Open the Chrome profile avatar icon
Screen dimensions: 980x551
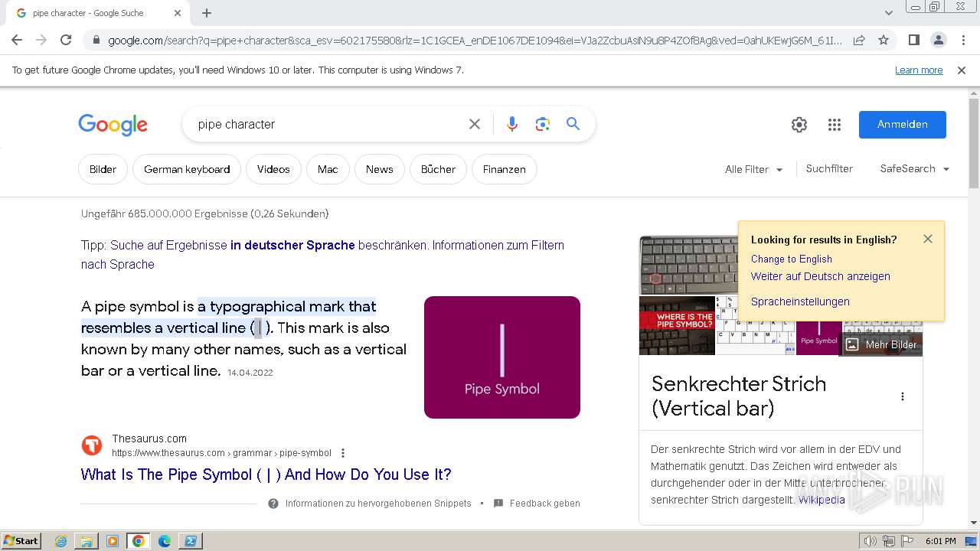938,41
